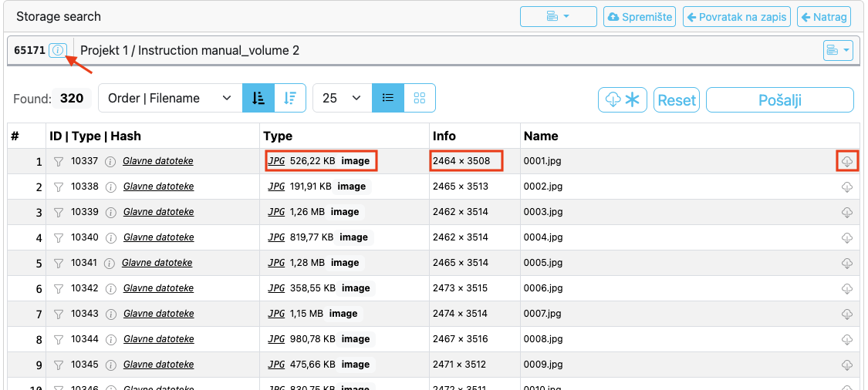Image resolution: width=868 pixels, height=390 pixels.
Task: Click the Reset button
Action: point(677,99)
